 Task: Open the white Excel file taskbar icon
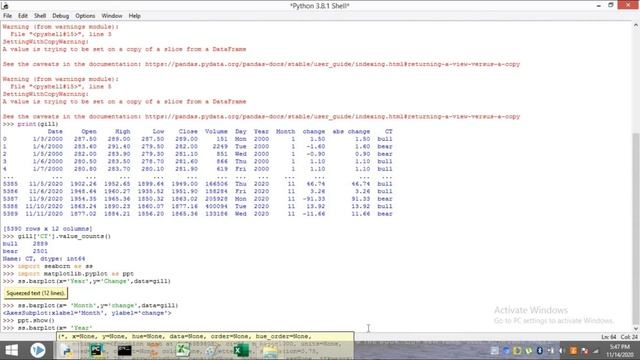(182, 350)
